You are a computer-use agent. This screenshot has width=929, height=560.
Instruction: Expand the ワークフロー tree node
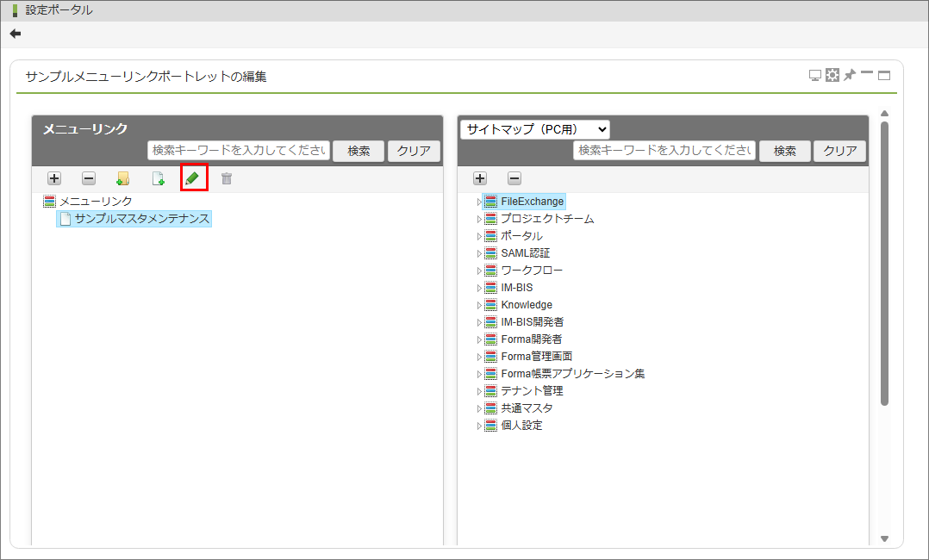(479, 271)
